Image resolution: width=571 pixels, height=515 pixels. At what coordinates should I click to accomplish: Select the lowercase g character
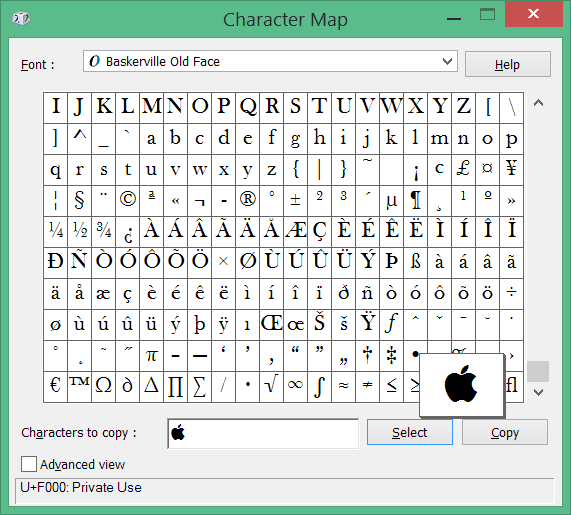(x=295, y=138)
